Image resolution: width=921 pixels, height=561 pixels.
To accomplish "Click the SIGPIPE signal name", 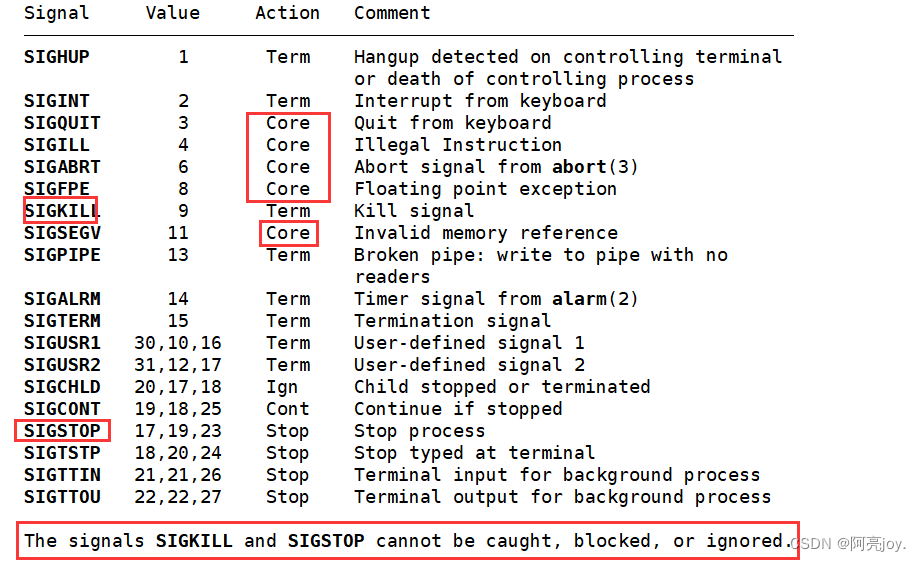I will (62, 255).
